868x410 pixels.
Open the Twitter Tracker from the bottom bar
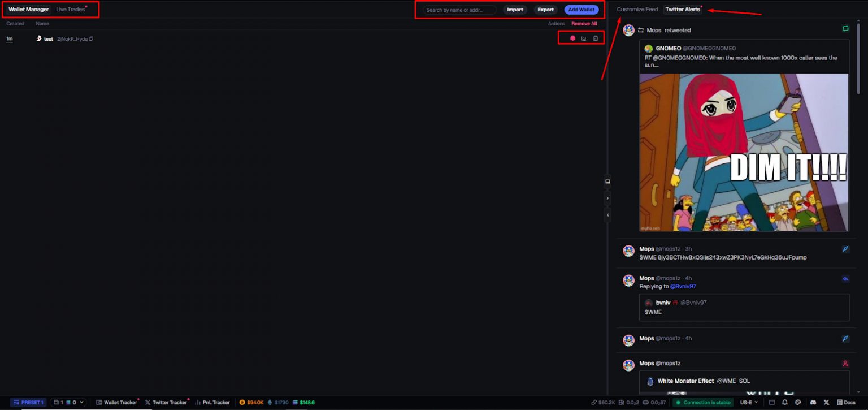click(x=166, y=402)
